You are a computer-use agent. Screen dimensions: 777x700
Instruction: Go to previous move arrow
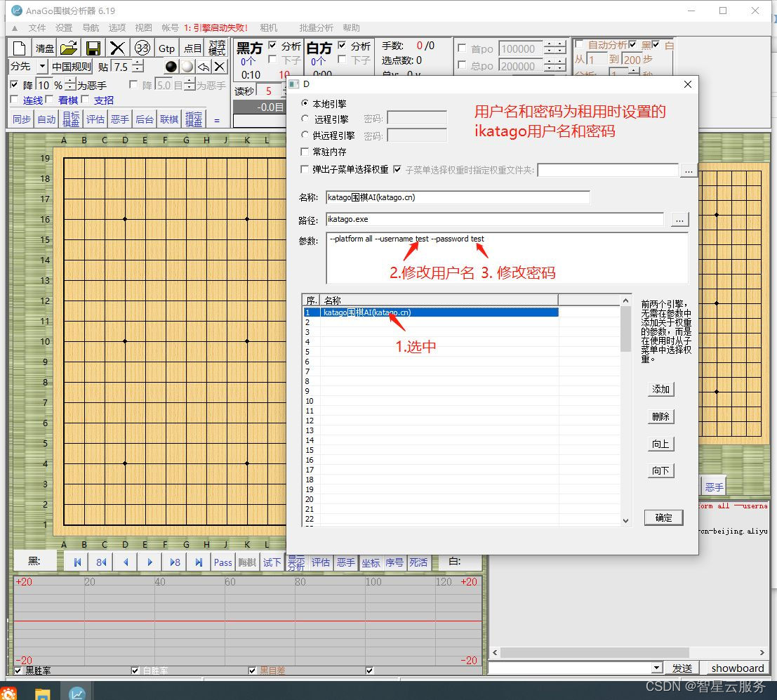[x=126, y=562]
